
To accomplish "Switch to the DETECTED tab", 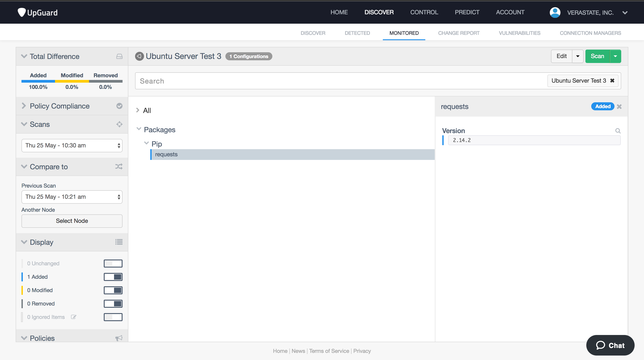I will 357,33.
